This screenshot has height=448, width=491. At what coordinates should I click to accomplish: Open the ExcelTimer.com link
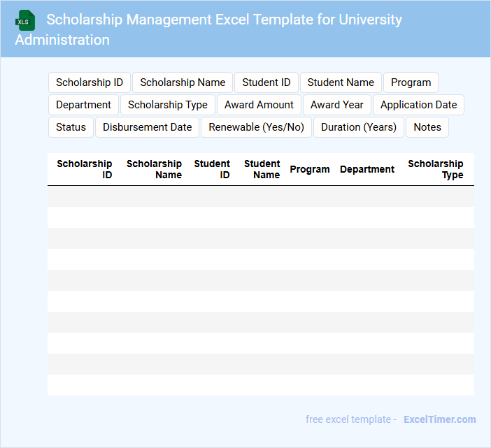tap(440, 419)
